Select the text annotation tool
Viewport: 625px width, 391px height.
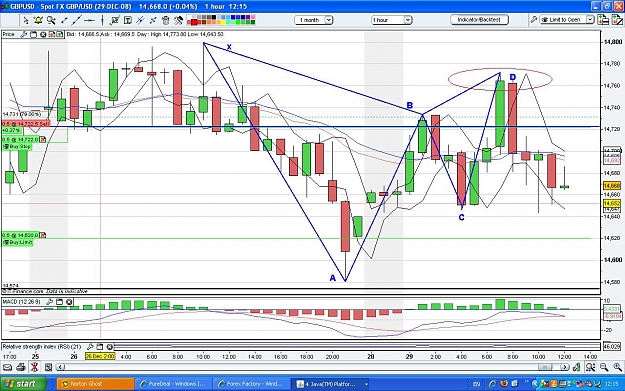point(128,20)
